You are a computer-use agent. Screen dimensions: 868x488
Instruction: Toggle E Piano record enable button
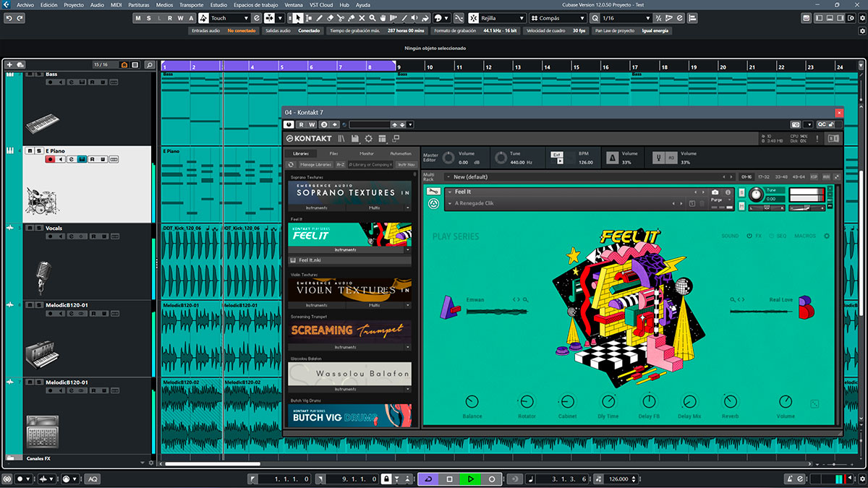50,159
